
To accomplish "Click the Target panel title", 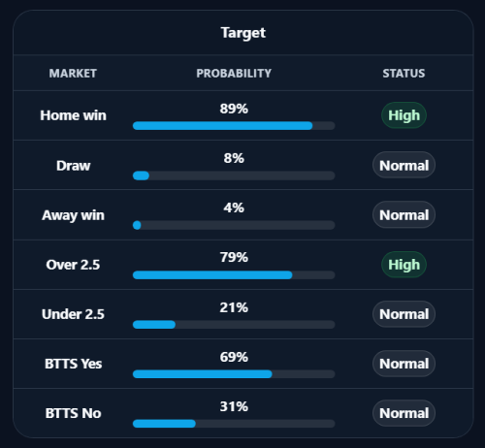I will click(243, 33).
